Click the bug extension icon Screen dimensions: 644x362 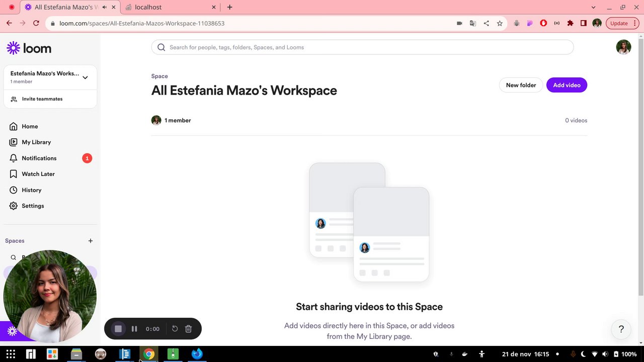(517, 23)
